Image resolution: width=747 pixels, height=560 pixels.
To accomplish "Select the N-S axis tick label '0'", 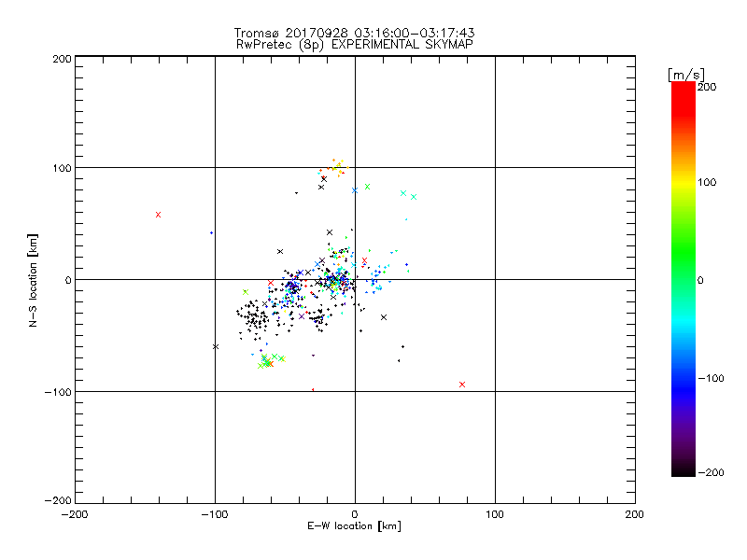I will 68,280.
